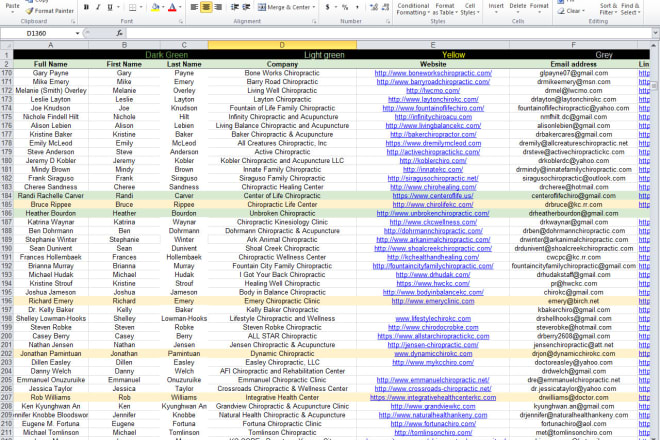Apply comma style

coord(357,7)
